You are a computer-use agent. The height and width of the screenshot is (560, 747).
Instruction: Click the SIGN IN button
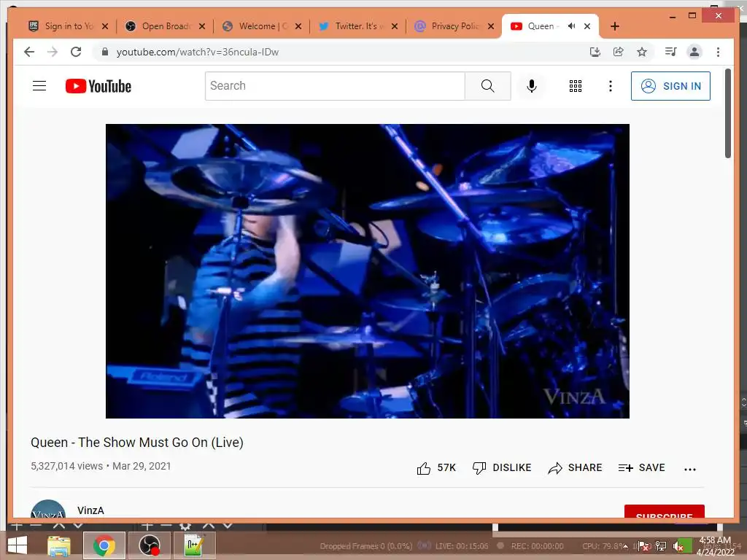(671, 86)
